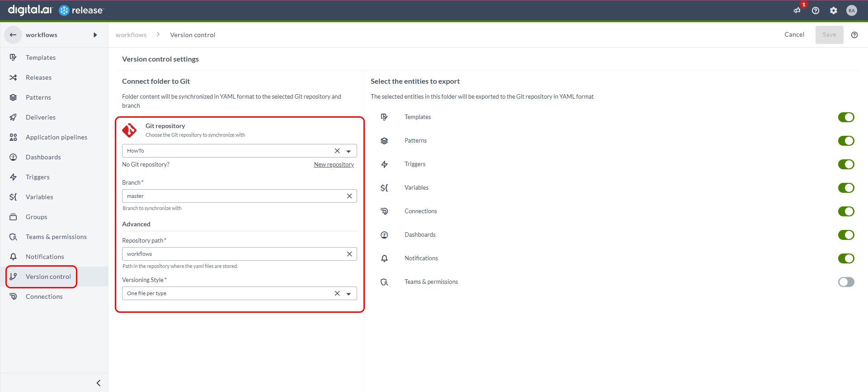868x392 pixels.
Task: Click the One file per type combo box
Action: point(240,293)
